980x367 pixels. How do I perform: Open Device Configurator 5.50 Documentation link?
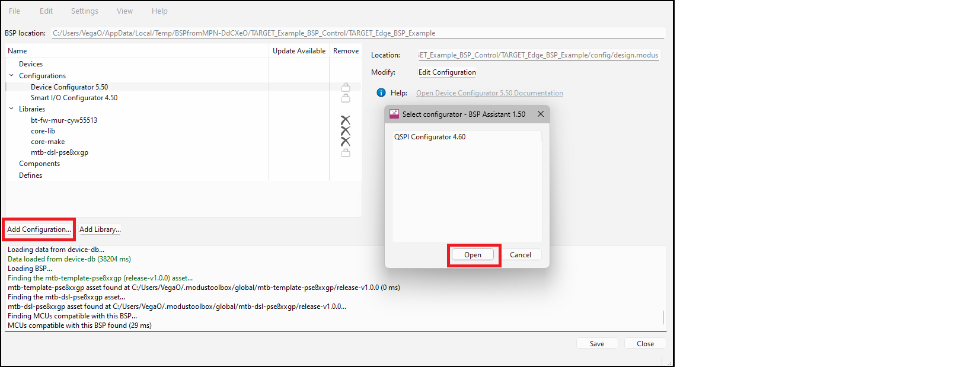(x=489, y=93)
